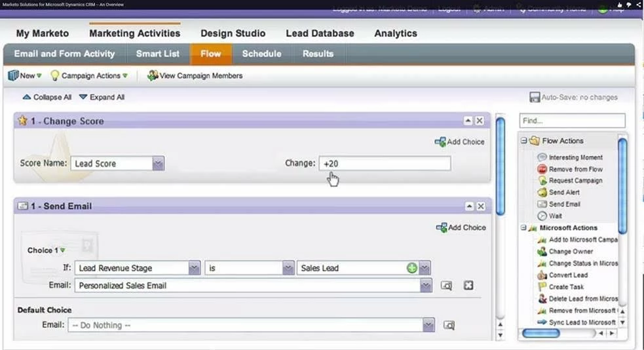Select Change Status in Microsoft action
Image resolution: width=644 pixels, height=350 pixels.
577,263
